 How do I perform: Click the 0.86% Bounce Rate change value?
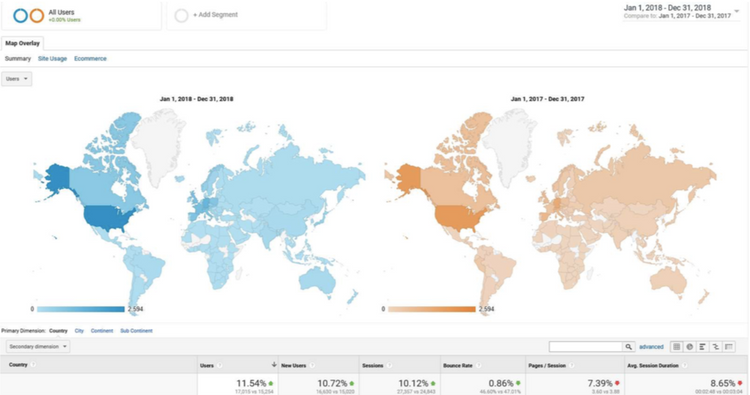(501, 384)
